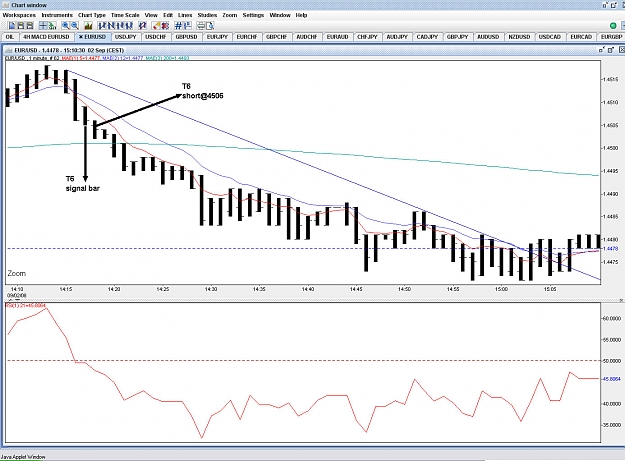Open the Time Scale menu
The width and height of the screenshot is (625, 461).
pyautogui.click(x=125, y=15)
